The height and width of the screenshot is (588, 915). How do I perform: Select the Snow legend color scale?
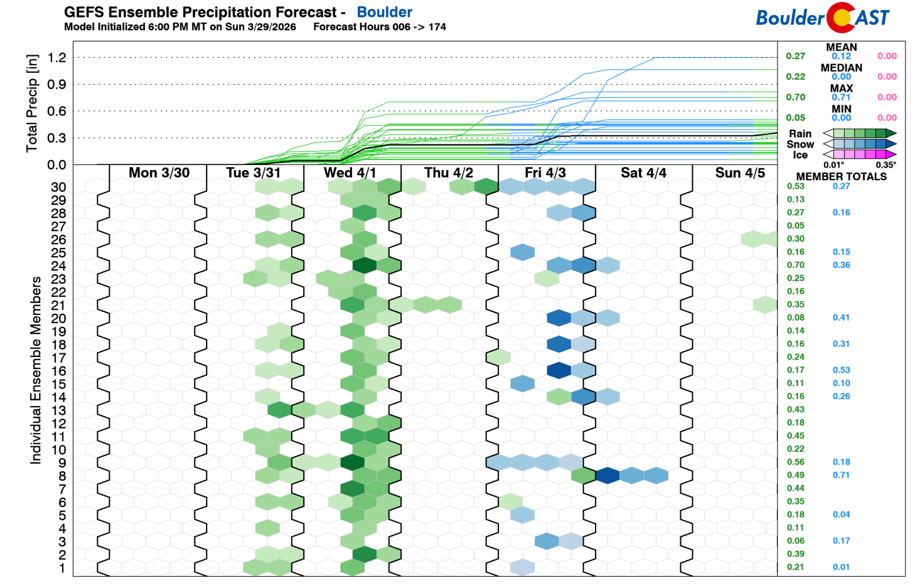(859, 144)
